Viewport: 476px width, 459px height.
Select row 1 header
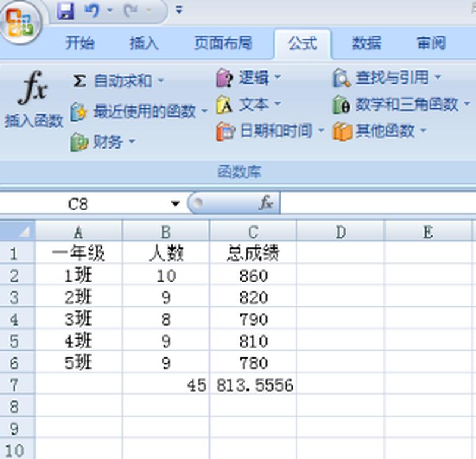coord(17,253)
